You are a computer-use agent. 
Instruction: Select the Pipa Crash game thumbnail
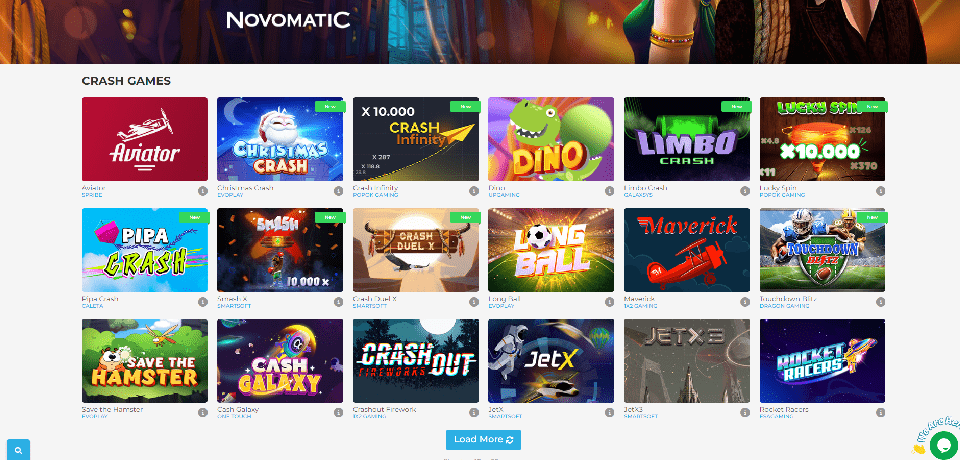click(x=144, y=250)
